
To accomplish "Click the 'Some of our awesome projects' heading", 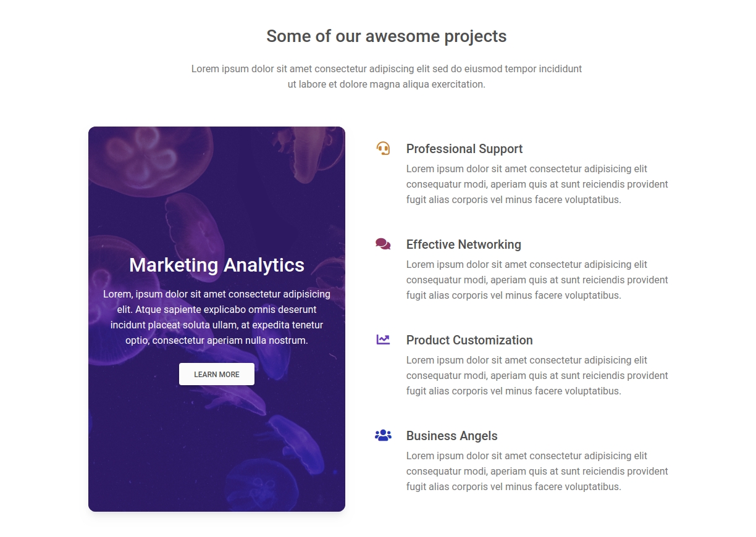I will [x=387, y=36].
